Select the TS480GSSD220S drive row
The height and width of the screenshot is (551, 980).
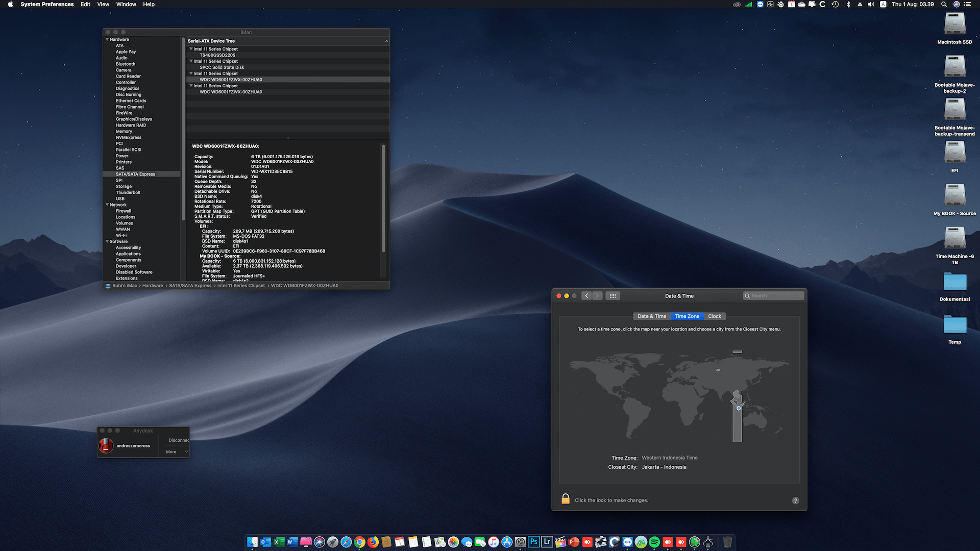click(288, 55)
